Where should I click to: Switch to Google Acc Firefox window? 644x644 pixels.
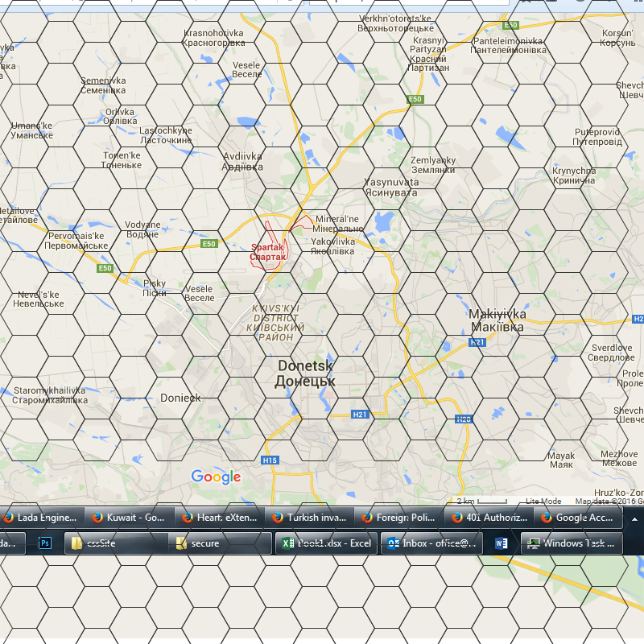(578, 518)
